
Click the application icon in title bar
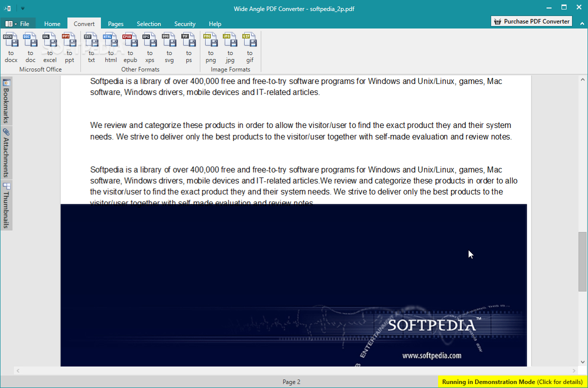(7, 8)
